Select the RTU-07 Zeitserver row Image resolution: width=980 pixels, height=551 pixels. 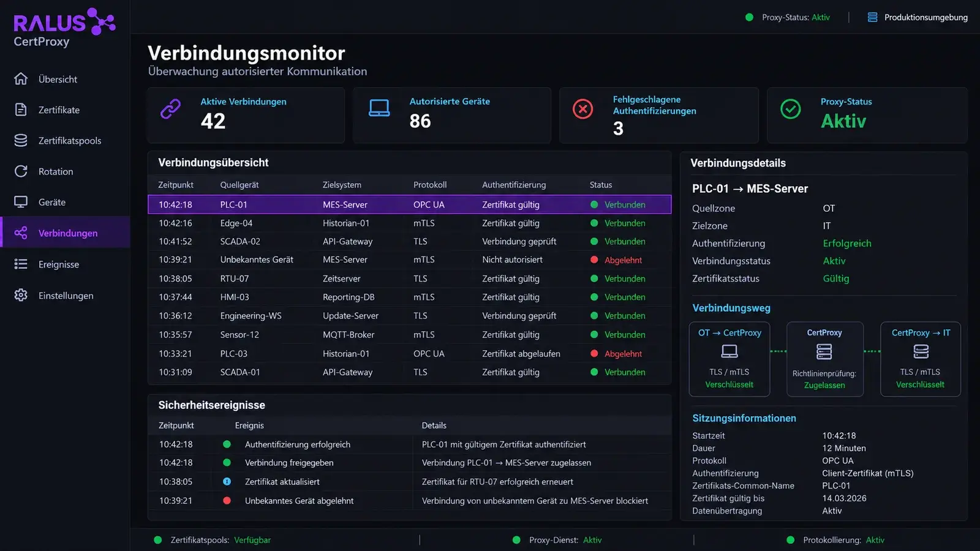tap(409, 279)
